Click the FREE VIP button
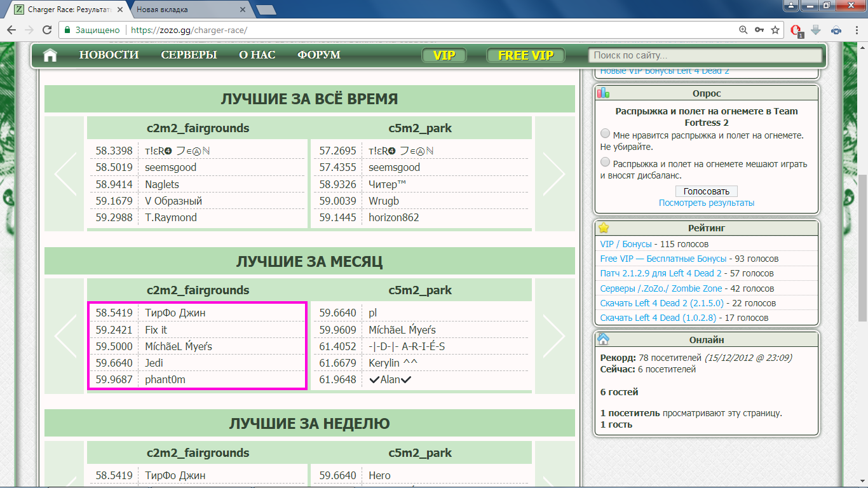Image resolution: width=868 pixels, height=488 pixels. coord(526,55)
